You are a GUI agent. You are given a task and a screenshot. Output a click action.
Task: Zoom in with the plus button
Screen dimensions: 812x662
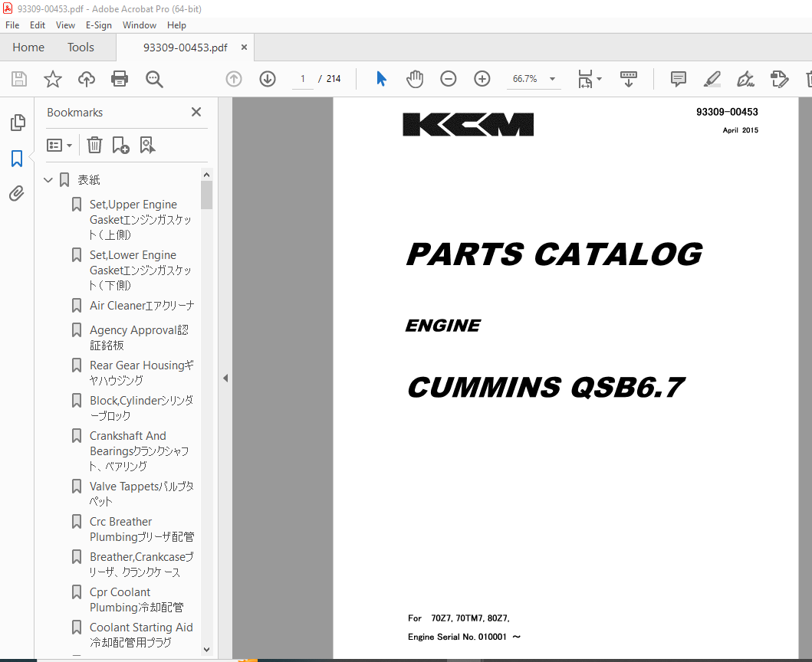tap(482, 79)
